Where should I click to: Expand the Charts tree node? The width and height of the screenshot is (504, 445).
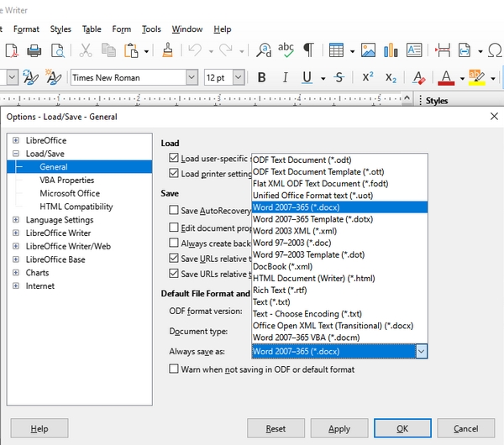[16, 273]
